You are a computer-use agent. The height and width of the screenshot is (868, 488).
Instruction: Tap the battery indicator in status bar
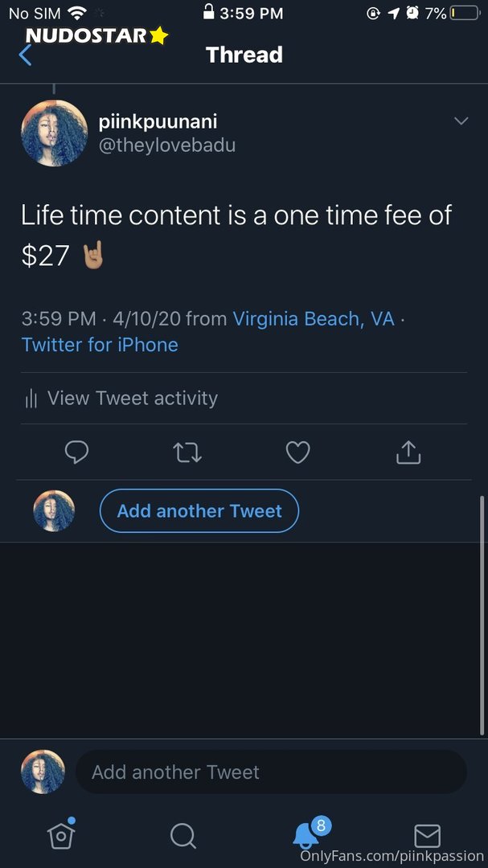463,13
